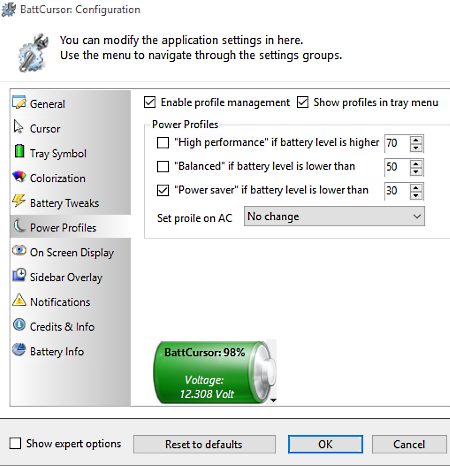Go to Notifications settings
The image size is (450, 466).
tap(70, 302)
